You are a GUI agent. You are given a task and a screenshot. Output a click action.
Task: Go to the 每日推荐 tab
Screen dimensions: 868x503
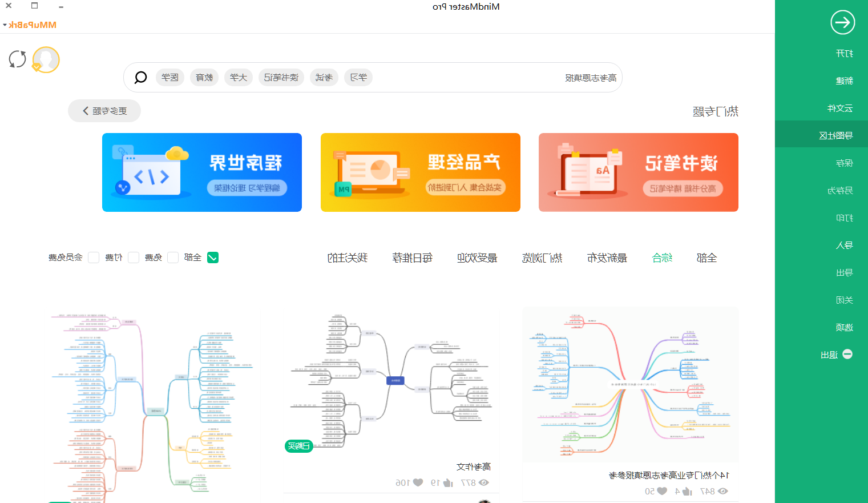[x=412, y=258]
